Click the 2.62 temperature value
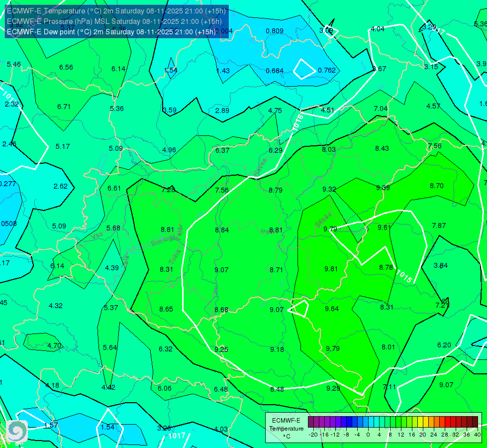Viewport: 487px width, 448px height. (61, 186)
